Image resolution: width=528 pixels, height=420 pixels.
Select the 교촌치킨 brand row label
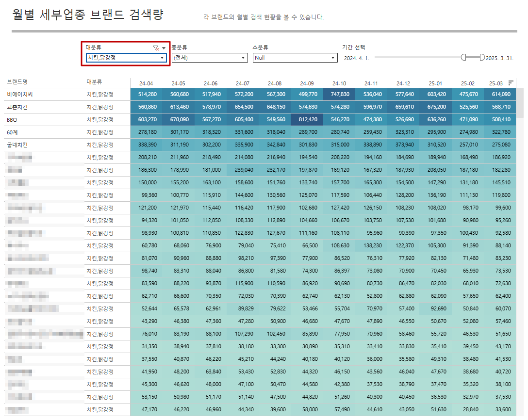(x=17, y=107)
